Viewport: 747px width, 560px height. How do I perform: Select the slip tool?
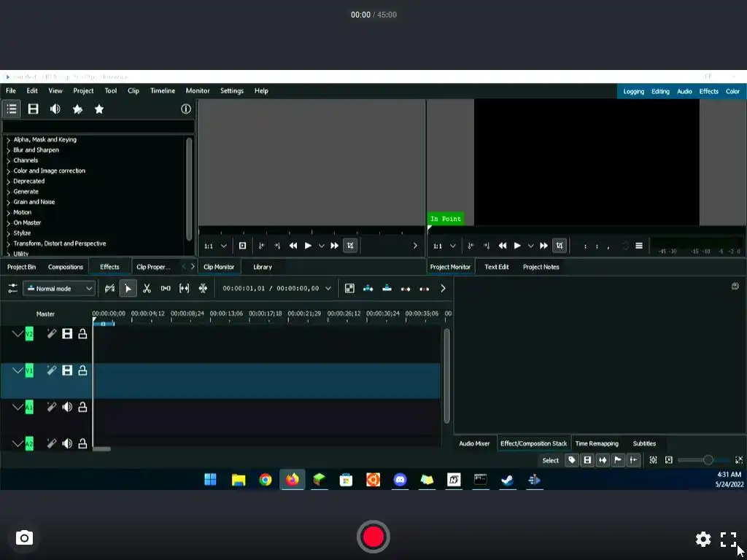point(184,289)
